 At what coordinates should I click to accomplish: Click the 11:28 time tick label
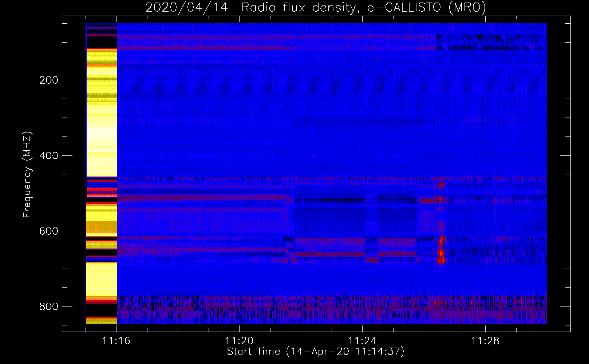486,341
